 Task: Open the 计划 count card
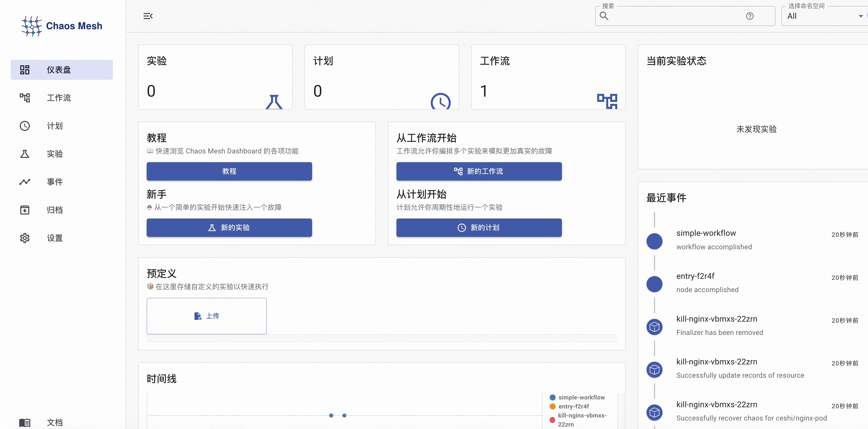tap(382, 77)
